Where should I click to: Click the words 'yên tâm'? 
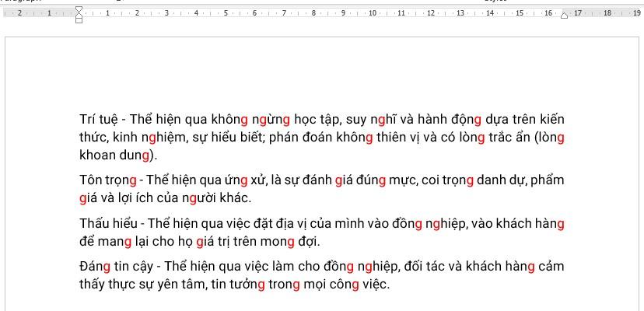[x=181, y=285]
